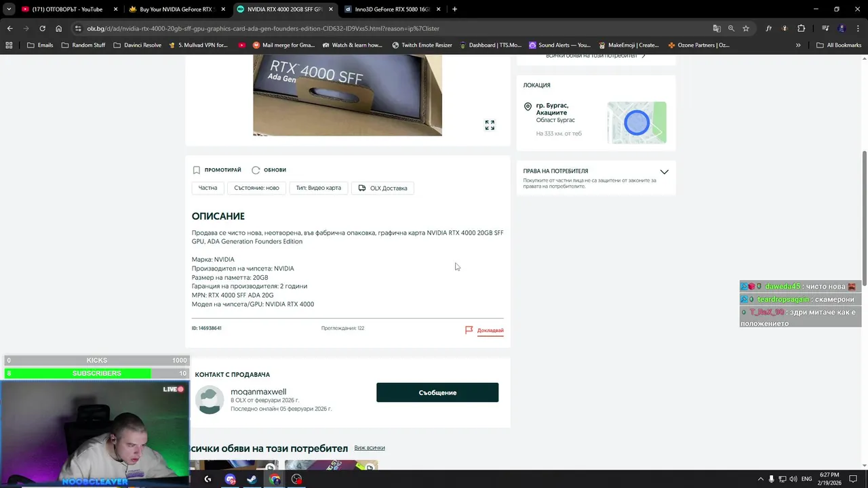Open the tab search dropdown arrow
This screenshot has width=868, height=488.
pyautogui.click(x=9, y=9)
